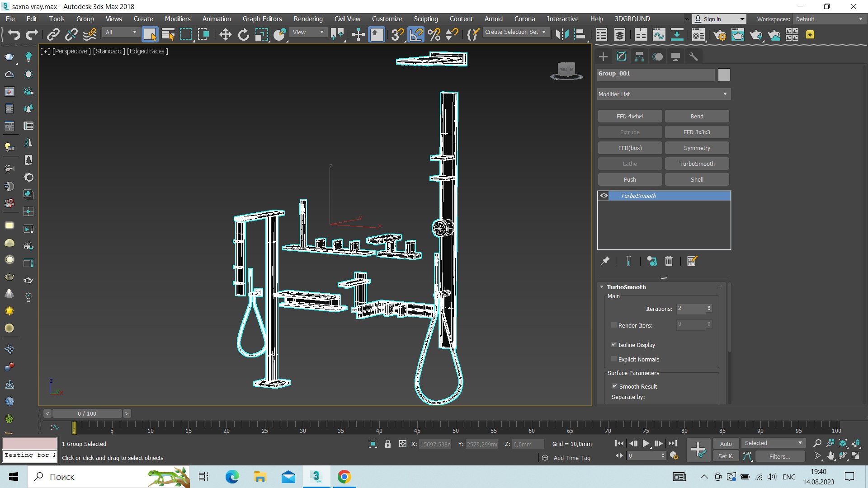Open Create Selection Set dropdown
Screen dimensions: 868x488
pos(515,32)
